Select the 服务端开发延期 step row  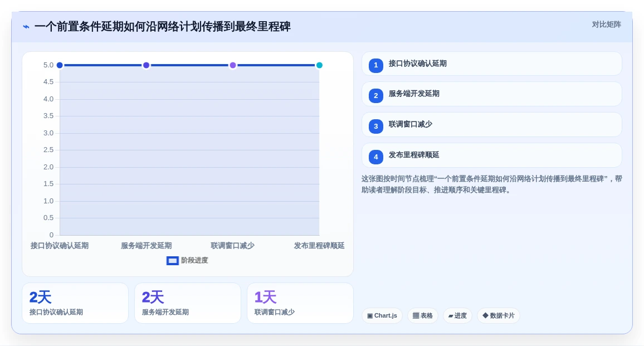(x=491, y=94)
